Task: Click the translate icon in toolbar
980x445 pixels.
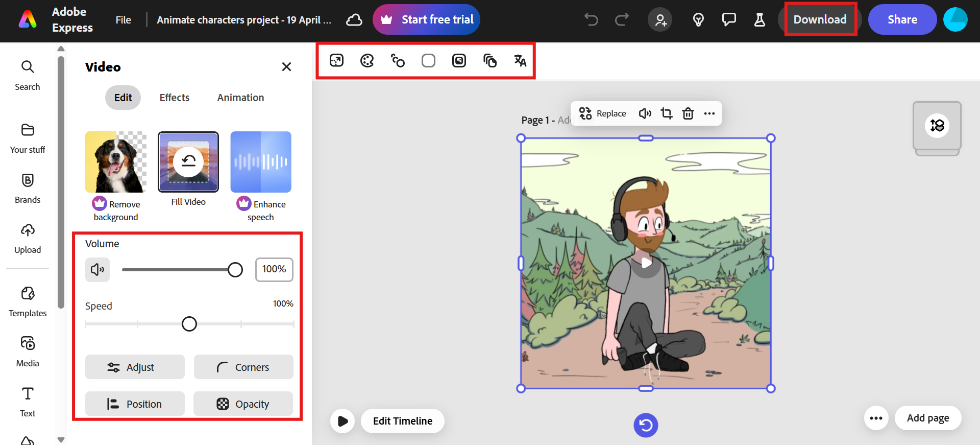Action: click(520, 61)
